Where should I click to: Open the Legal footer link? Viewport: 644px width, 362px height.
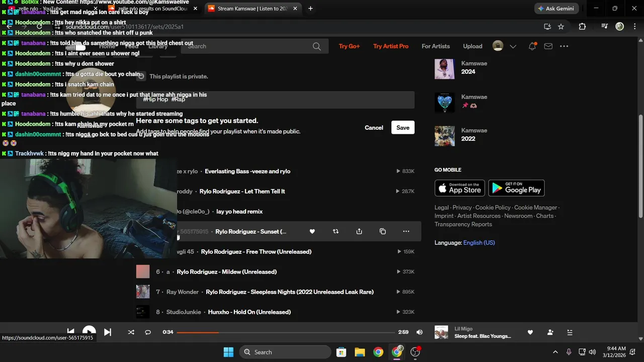442,208
